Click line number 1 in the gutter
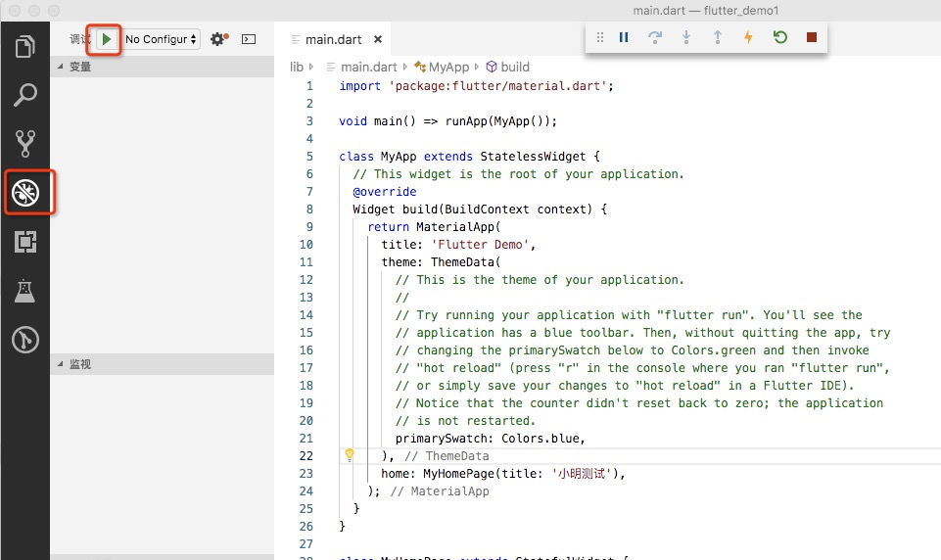Screen dimensions: 941x560 pyautogui.click(x=309, y=86)
